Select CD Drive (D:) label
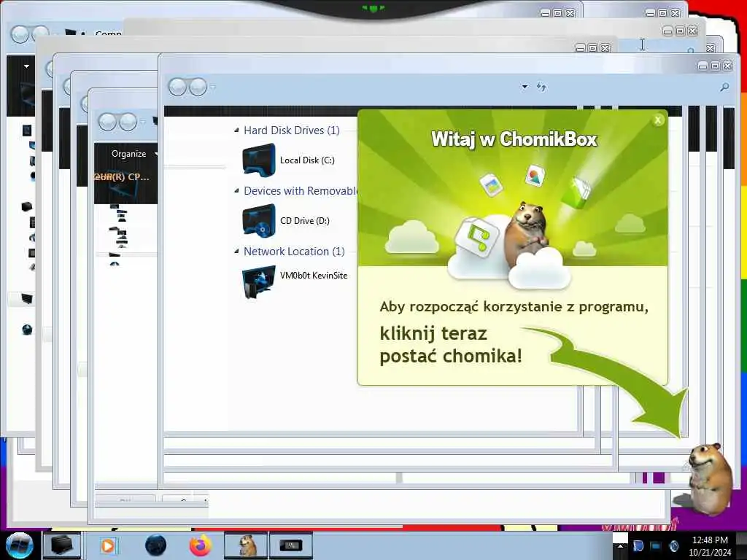 click(305, 220)
